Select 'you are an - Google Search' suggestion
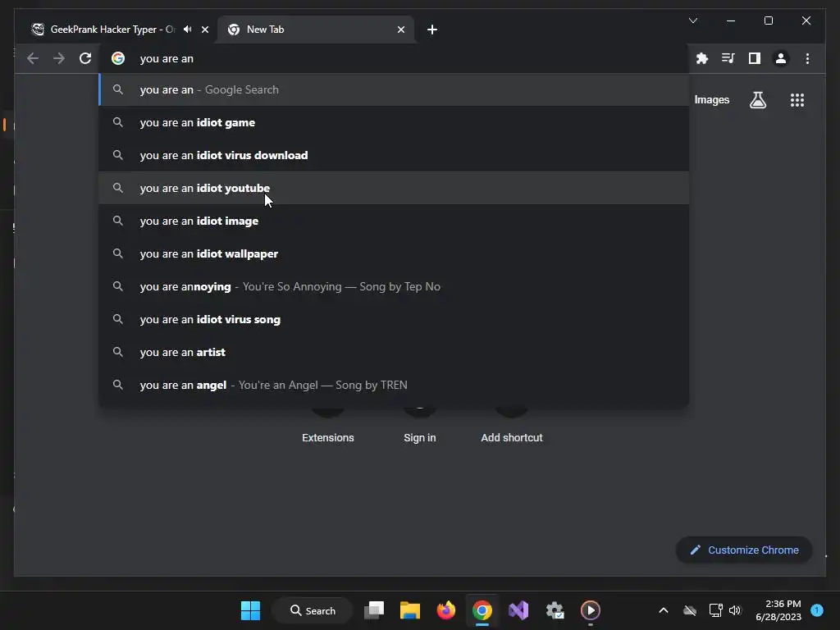The image size is (840, 630). tap(394, 89)
